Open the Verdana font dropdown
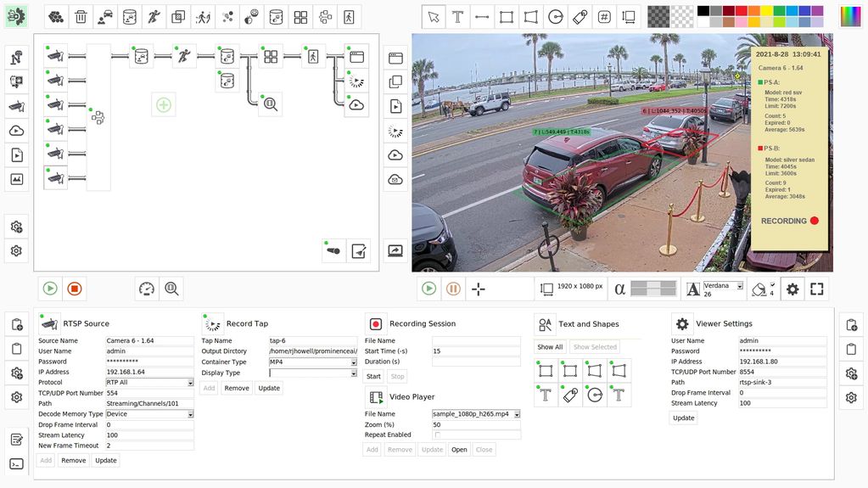The width and height of the screenshot is (868, 488). [x=740, y=286]
